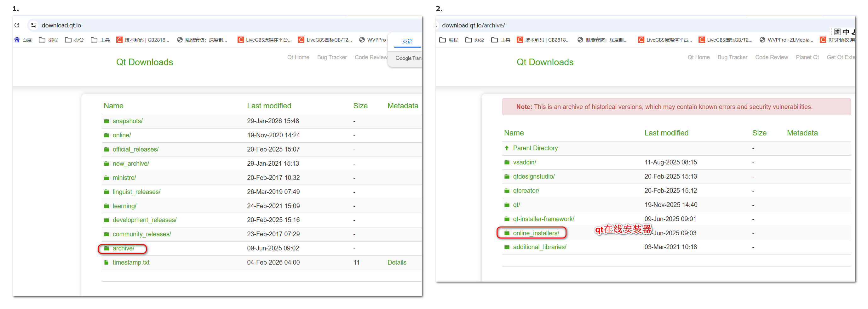Click the folder icon beside additional_libraries/
The image size is (868, 309).
[x=507, y=247]
